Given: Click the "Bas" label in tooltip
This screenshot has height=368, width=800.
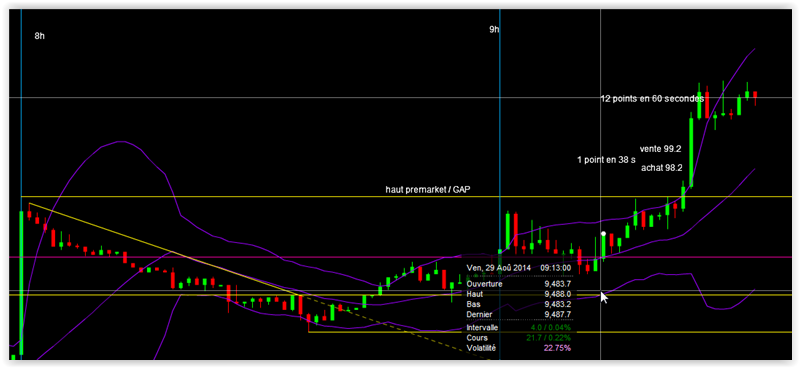Looking at the screenshot, I should (473, 304).
